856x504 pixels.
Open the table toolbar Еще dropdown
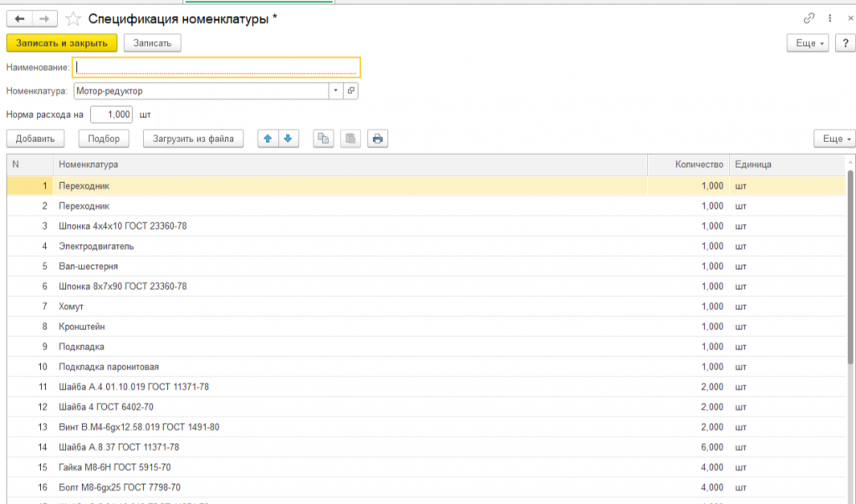tap(835, 139)
